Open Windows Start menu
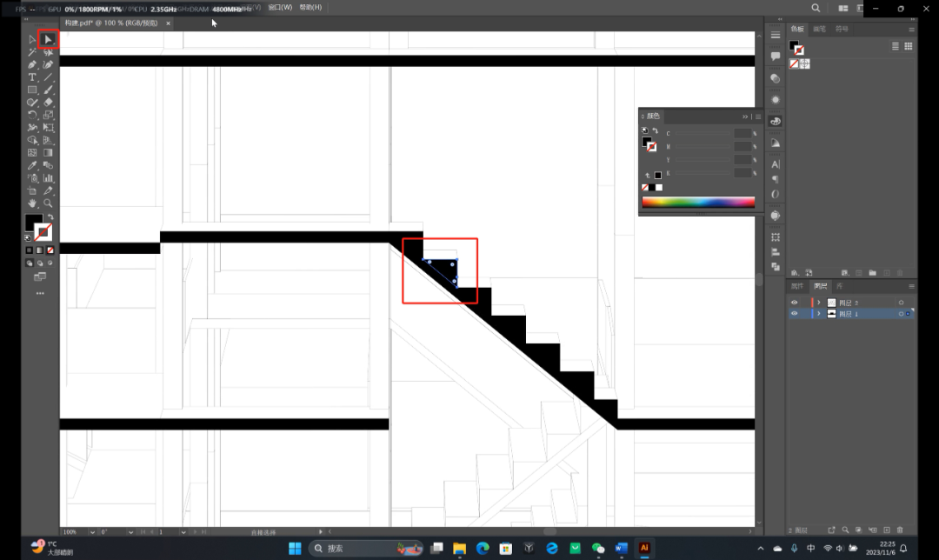Image resolution: width=939 pixels, height=560 pixels. (x=295, y=548)
